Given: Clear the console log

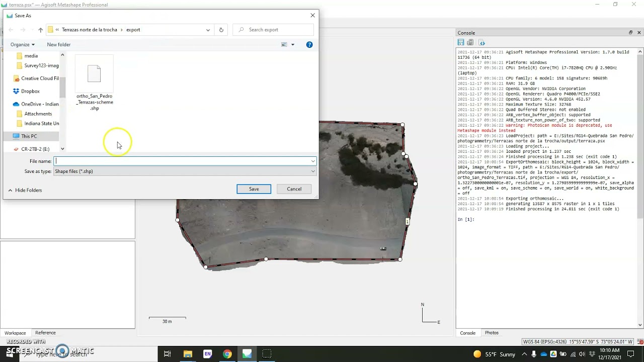Looking at the screenshot, I should point(470,43).
